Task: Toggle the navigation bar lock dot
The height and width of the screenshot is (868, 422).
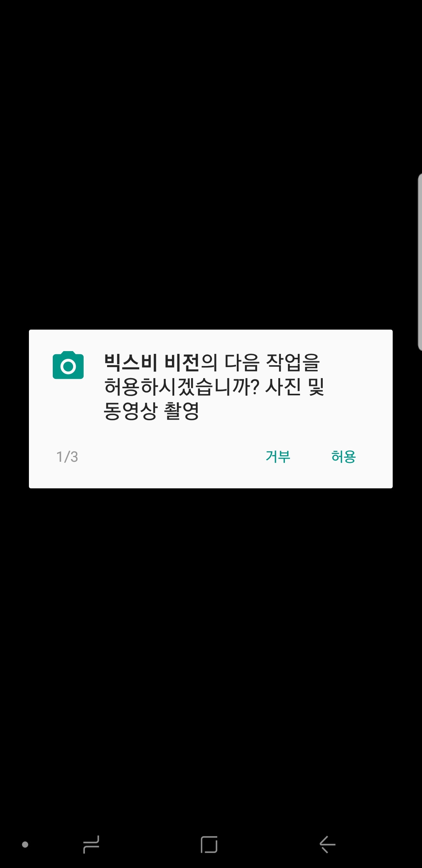Action: (x=25, y=845)
